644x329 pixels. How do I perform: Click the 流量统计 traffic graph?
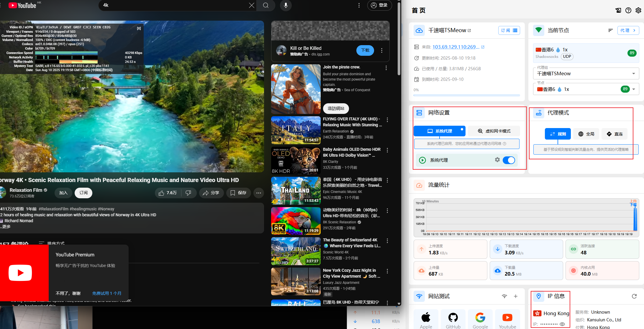526,218
